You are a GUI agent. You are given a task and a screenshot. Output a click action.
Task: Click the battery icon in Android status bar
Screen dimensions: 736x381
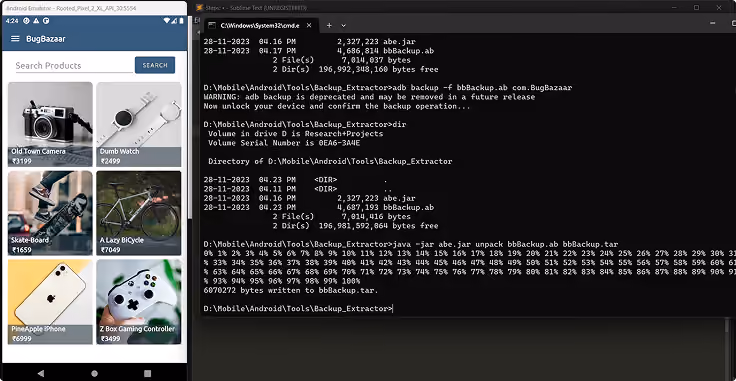coord(181,21)
